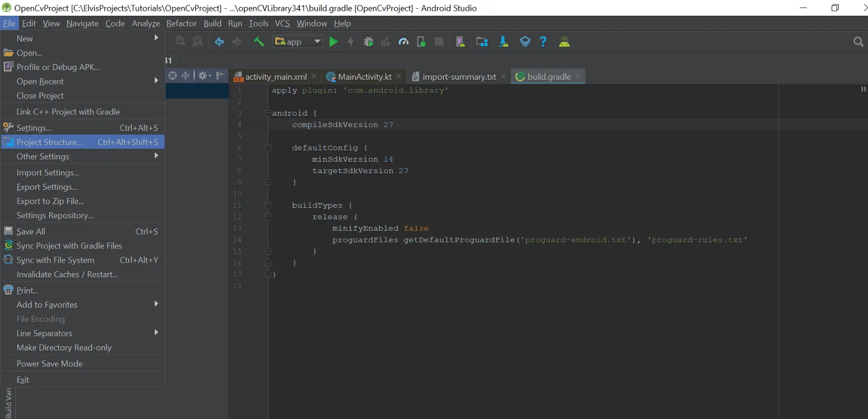This screenshot has height=419, width=868.
Task: Toggle Power Save Mode
Action: coord(82,364)
